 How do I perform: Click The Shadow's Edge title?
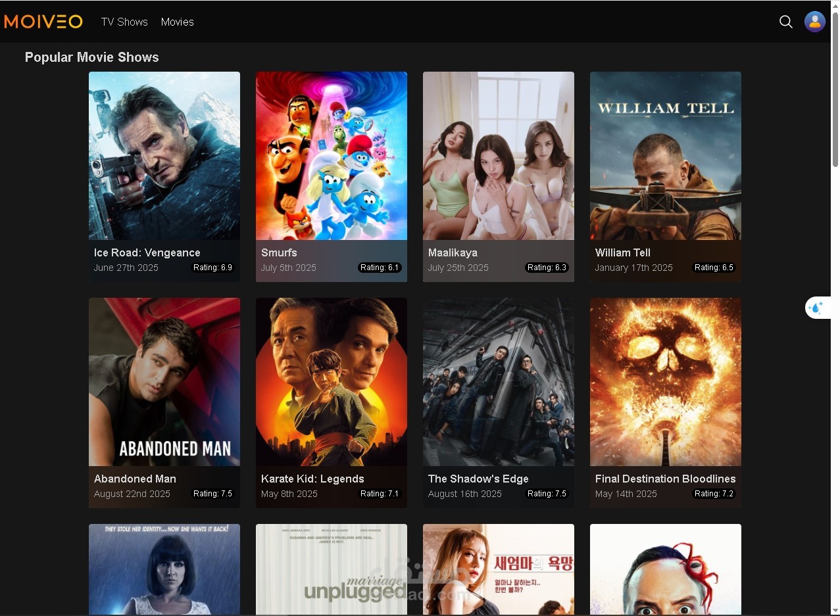[478, 479]
